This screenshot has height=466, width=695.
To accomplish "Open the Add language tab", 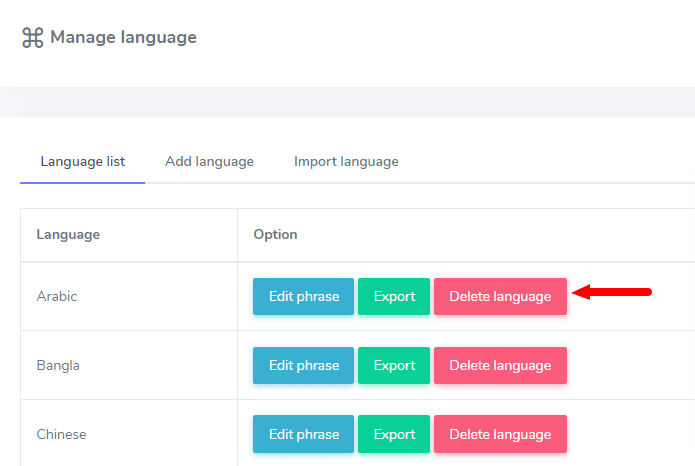I will tap(209, 161).
